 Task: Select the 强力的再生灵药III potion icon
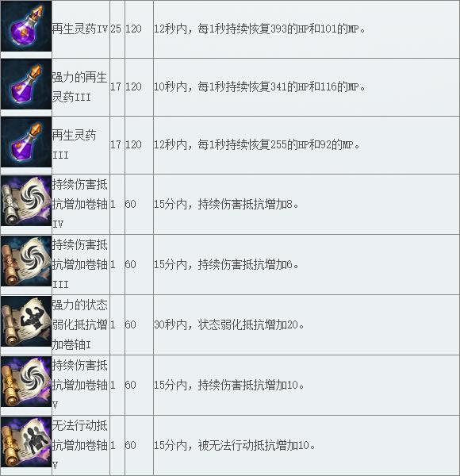(26, 84)
